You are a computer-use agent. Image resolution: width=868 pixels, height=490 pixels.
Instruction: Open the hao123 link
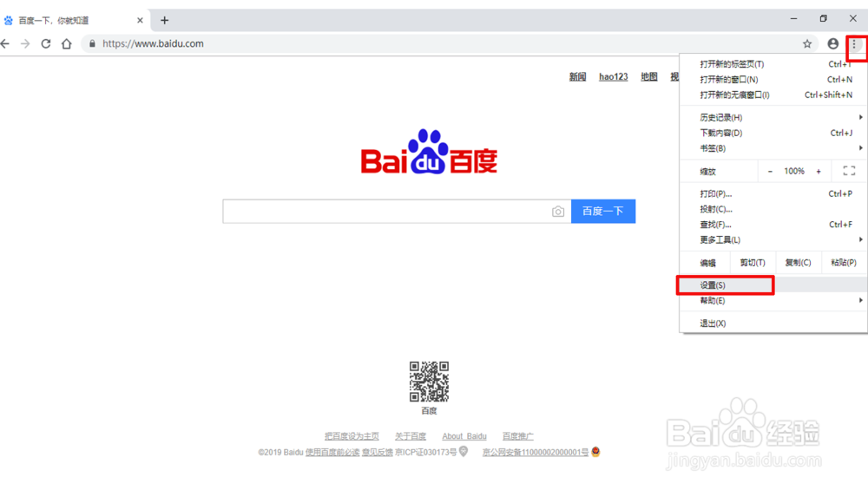[x=614, y=77]
